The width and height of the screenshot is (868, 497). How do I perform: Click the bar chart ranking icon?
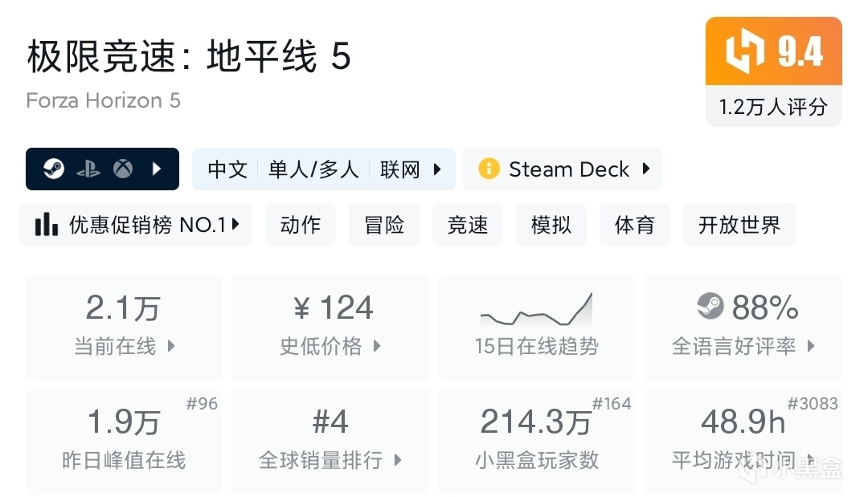tap(46, 224)
